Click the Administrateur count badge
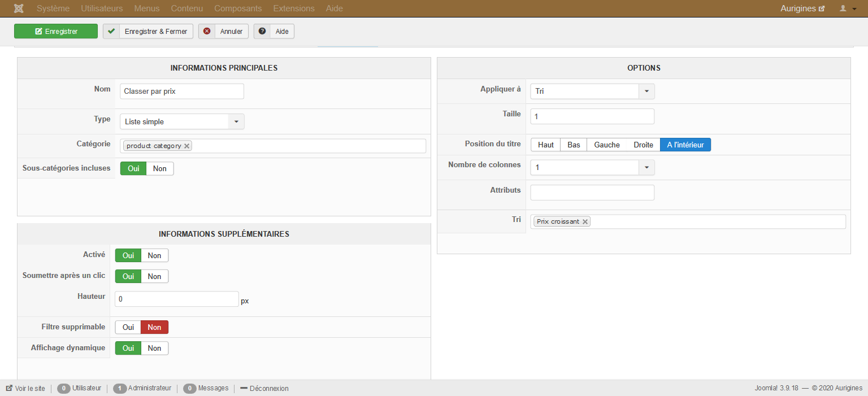This screenshot has height=396, width=868. pos(120,389)
